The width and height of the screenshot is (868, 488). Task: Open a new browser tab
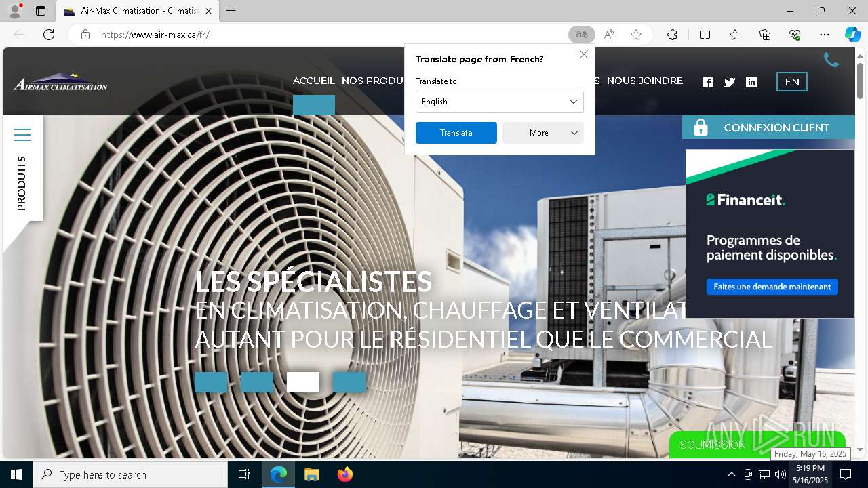point(231,11)
